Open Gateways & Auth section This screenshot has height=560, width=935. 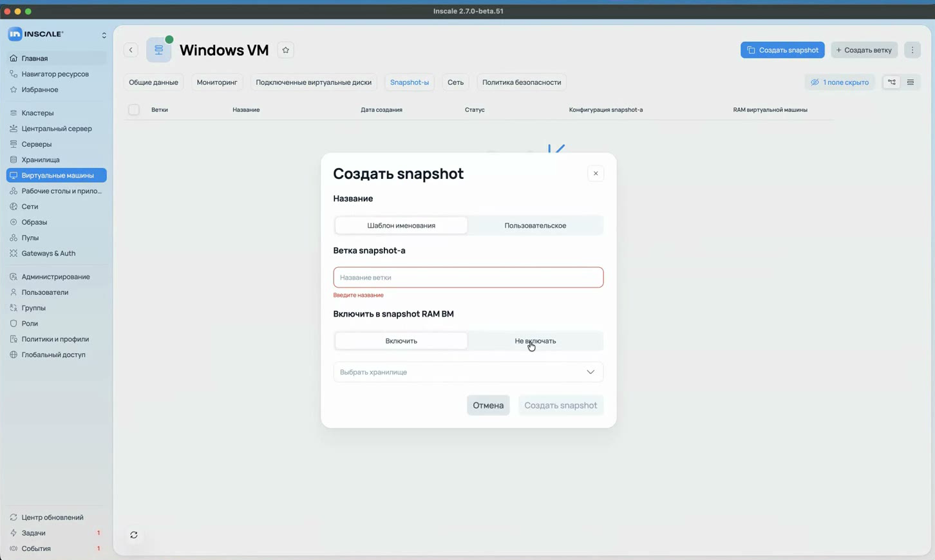pos(57,254)
